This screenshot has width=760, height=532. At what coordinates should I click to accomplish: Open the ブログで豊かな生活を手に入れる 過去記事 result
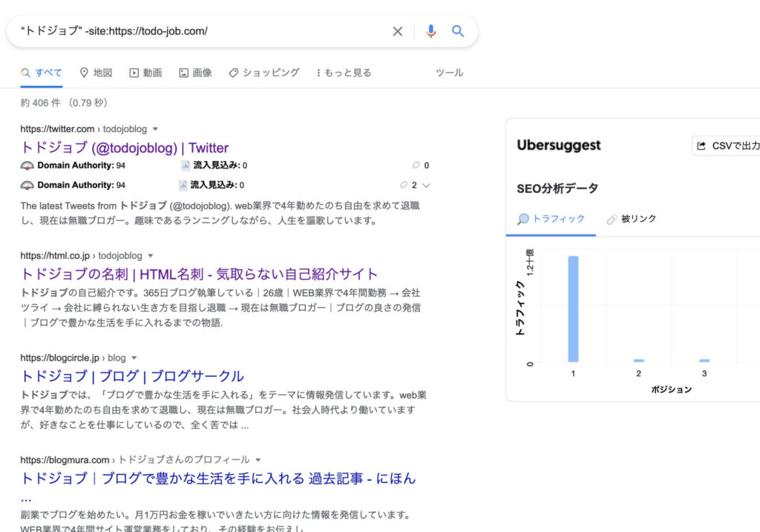[x=218, y=479]
